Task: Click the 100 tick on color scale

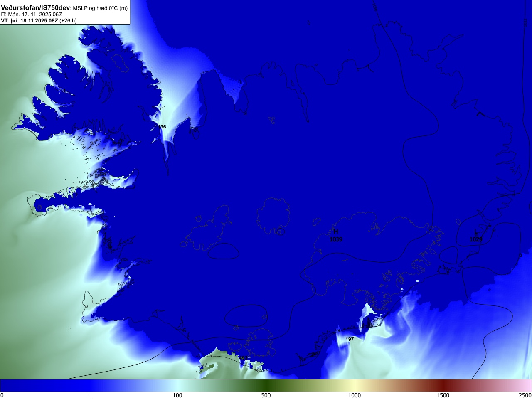Action: point(177,395)
